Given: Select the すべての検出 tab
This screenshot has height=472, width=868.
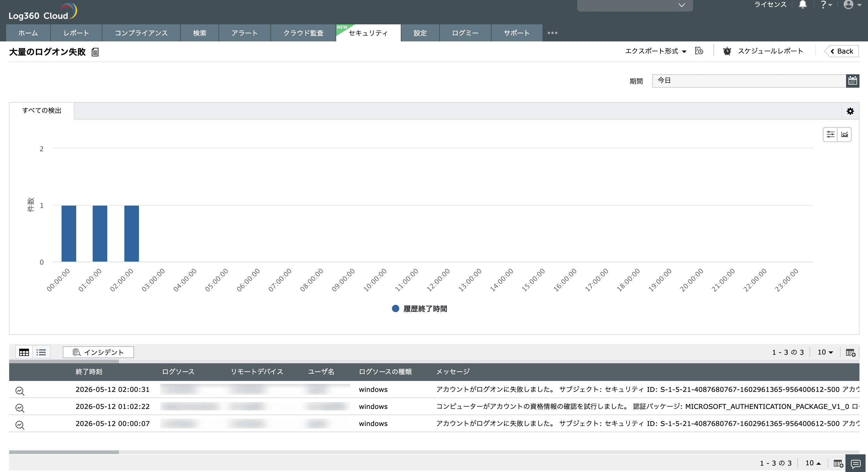Looking at the screenshot, I should [42, 111].
